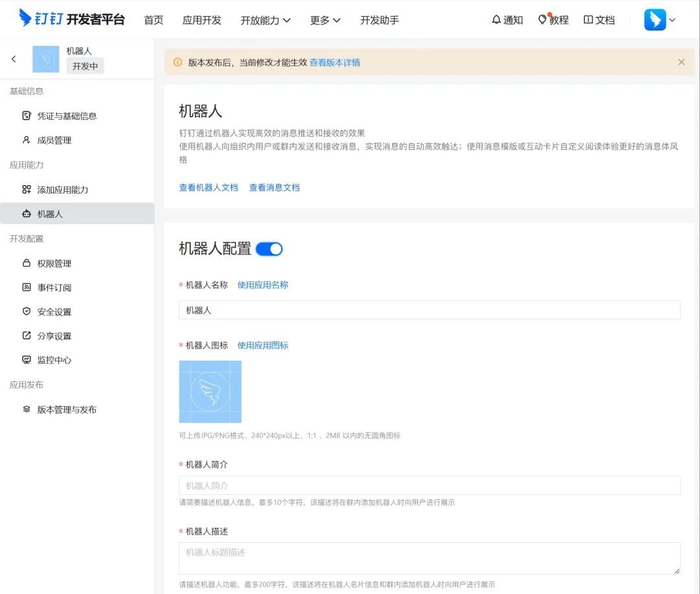The height and width of the screenshot is (594, 700).
Task: Expand the 更多 dropdown menu
Action: 325,20
